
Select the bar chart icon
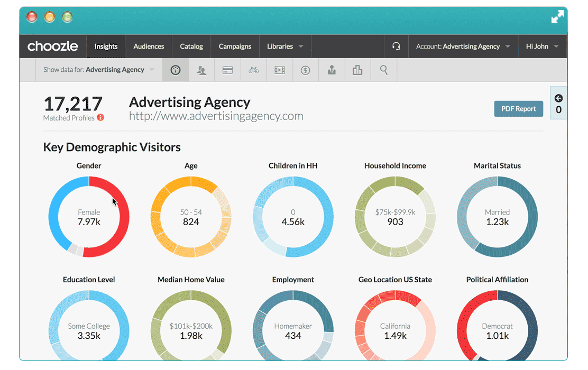(x=358, y=70)
